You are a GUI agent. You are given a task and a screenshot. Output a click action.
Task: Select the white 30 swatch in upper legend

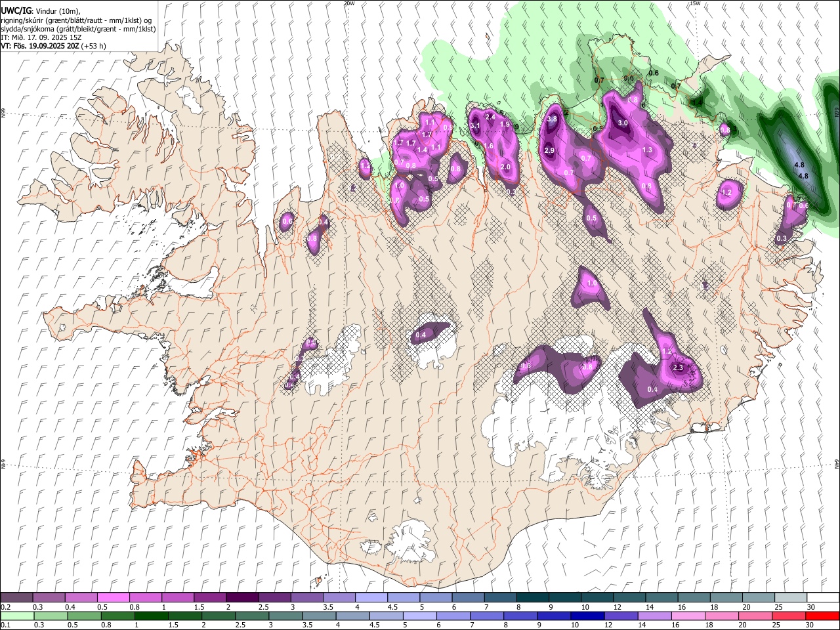823,598
